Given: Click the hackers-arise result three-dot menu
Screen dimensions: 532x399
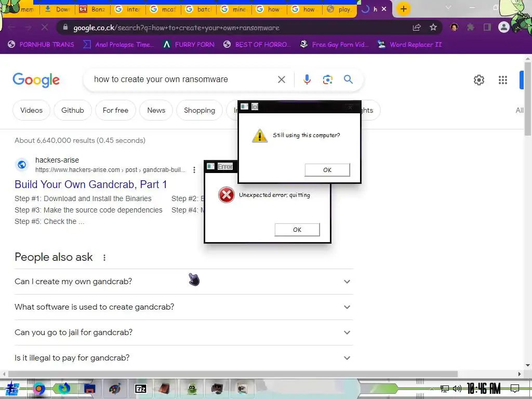Looking at the screenshot, I should (194, 170).
